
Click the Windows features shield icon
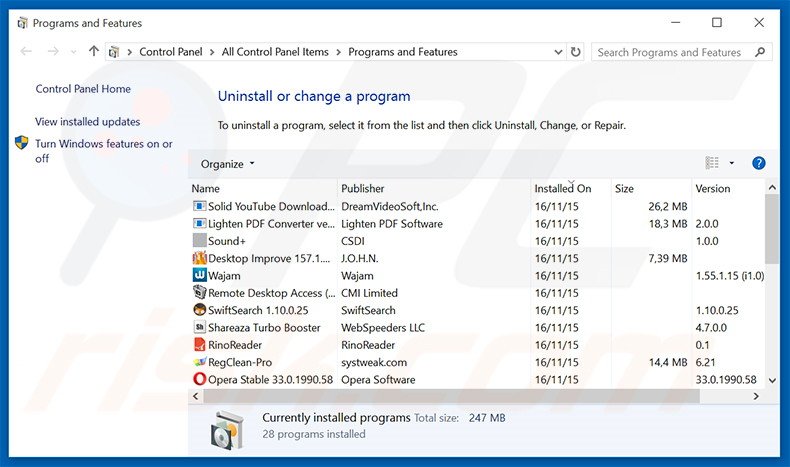[x=22, y=143]
